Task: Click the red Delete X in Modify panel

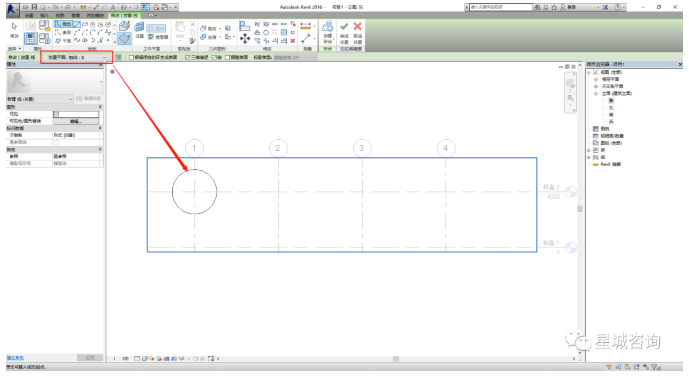Action: click(293, 41)
